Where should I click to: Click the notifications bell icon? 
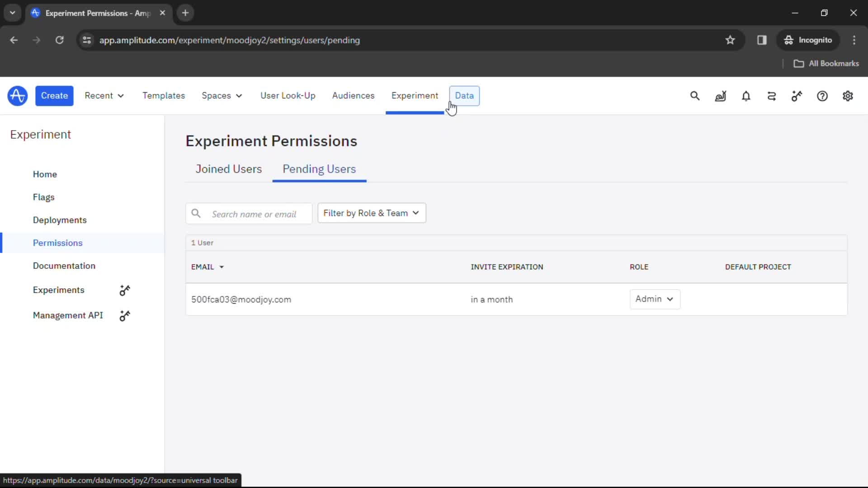pyautogui.click(x=746, y=96)
